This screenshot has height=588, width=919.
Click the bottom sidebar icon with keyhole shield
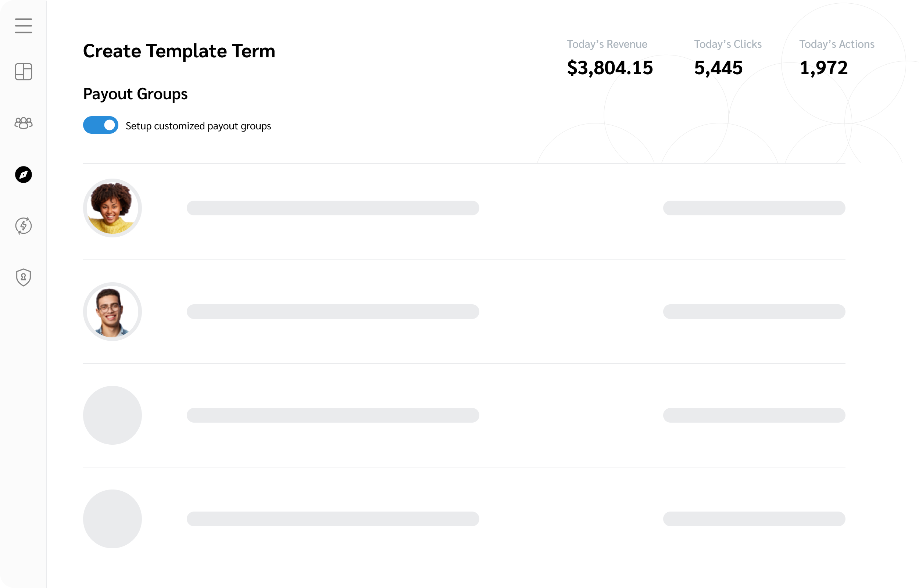23,277
